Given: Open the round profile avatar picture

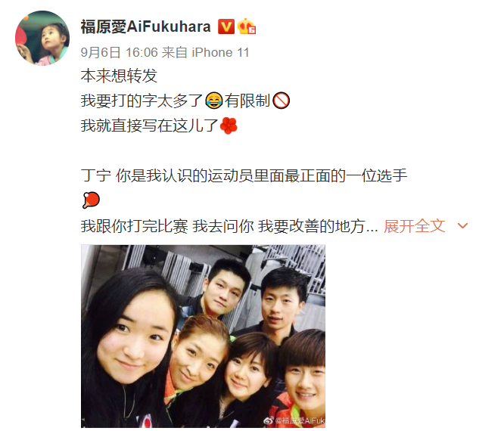Looking at the screenshot, I should click(x=42, y=38).
